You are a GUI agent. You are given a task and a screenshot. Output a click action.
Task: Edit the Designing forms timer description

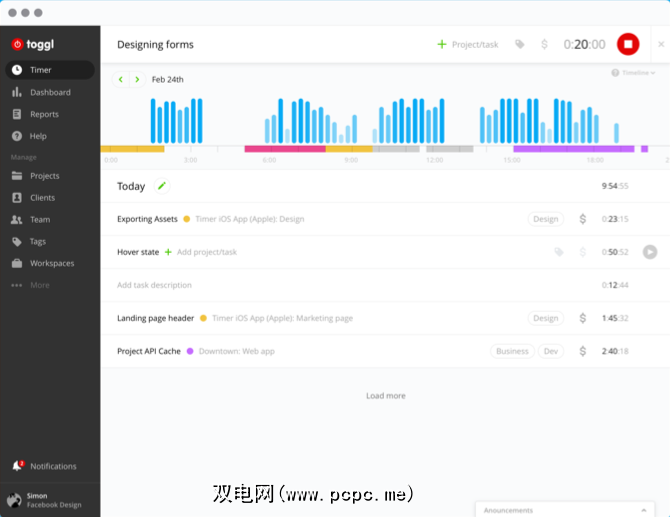point(155,44)
